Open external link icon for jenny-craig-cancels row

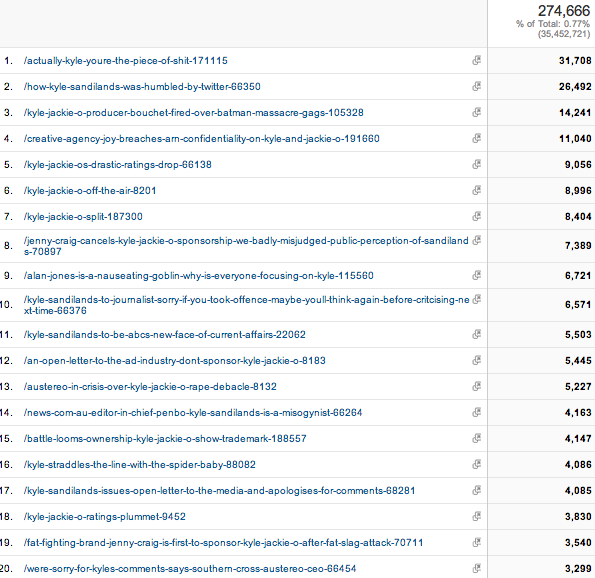pyautogui.click(x=477, y=240)
